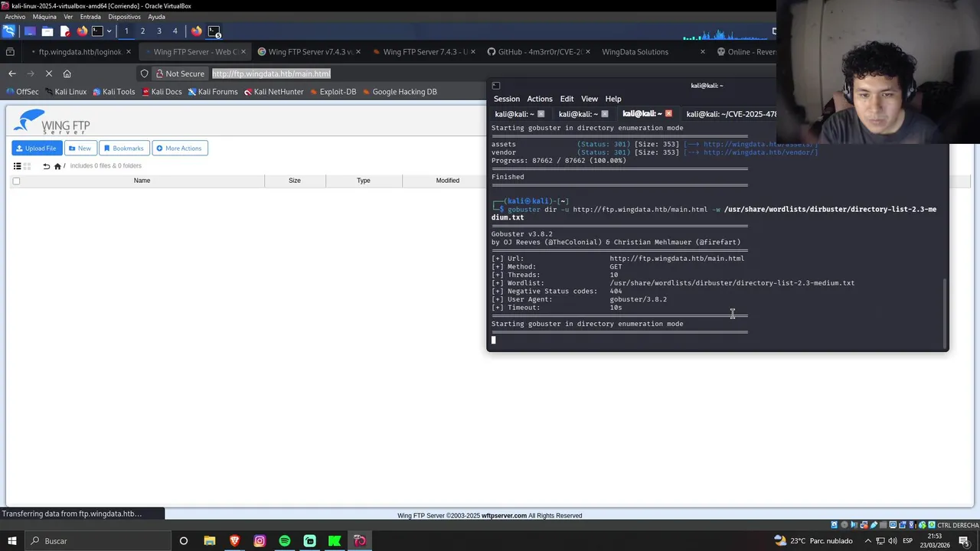
Task: Close the Wing FTP Server - Web Client tab
Action: (243, 52)
